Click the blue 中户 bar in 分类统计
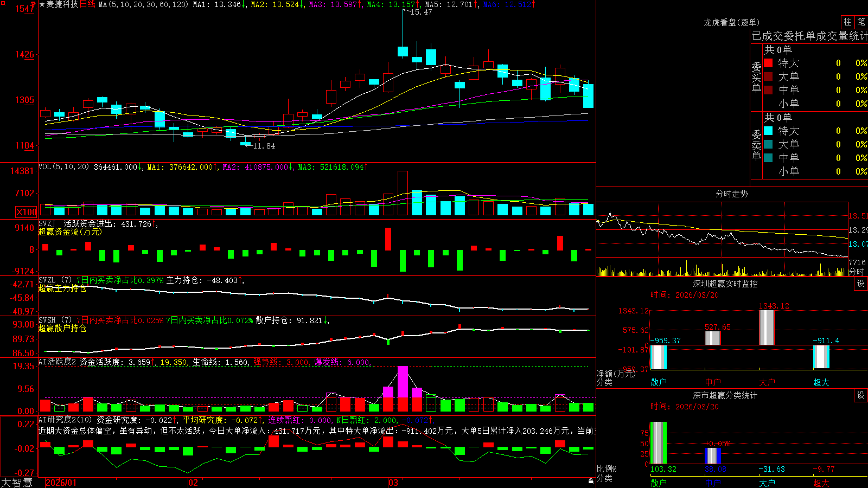 [x=713, y=455]
